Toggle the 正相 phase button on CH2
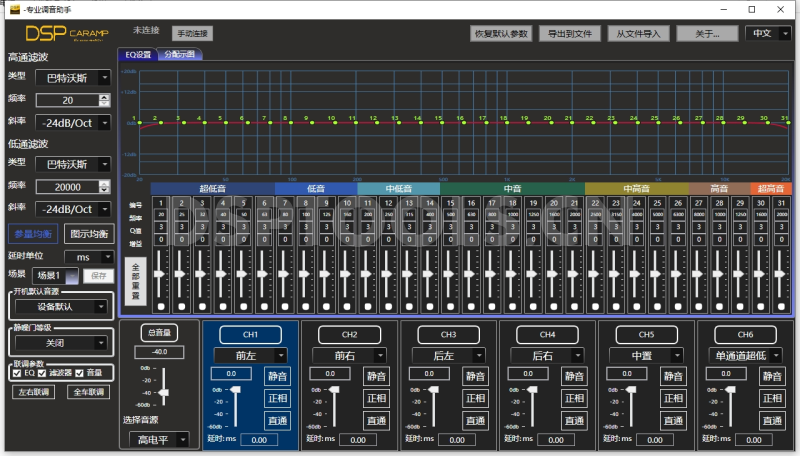 coord(376,398)
